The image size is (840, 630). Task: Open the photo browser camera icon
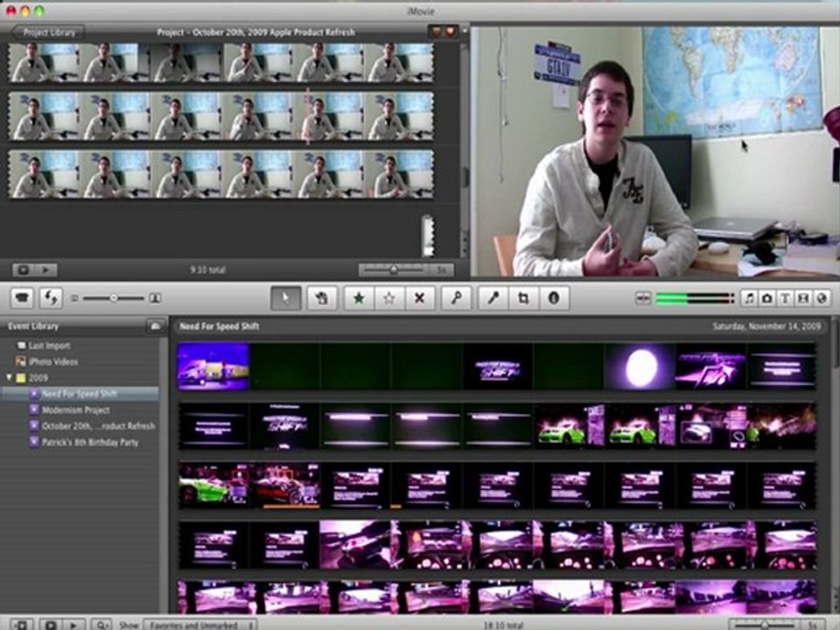click(767, 298)
